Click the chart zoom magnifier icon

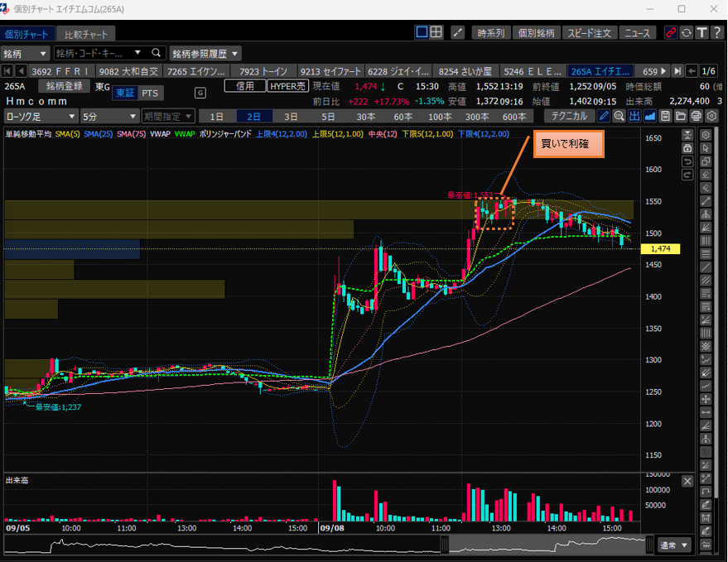[x=619, y=116]
